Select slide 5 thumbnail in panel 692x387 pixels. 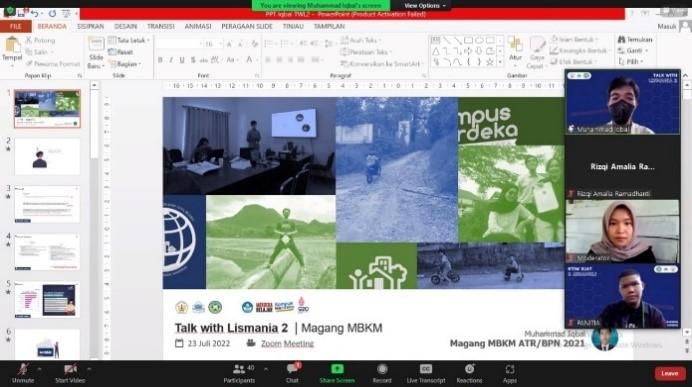pos(47,301)
